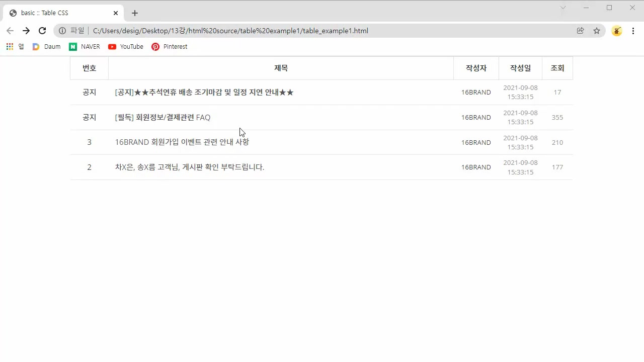This screenshot has width=644, height=362.
Task: Click the 제목 column header
Action: (281, 68)
